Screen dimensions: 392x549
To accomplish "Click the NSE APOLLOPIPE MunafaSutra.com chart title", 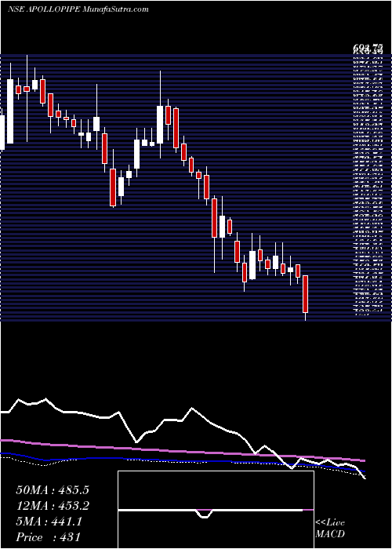I will [78, 9].
